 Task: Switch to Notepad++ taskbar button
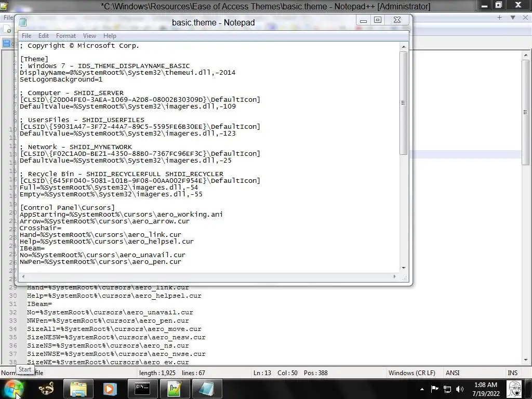click(174, 389)
